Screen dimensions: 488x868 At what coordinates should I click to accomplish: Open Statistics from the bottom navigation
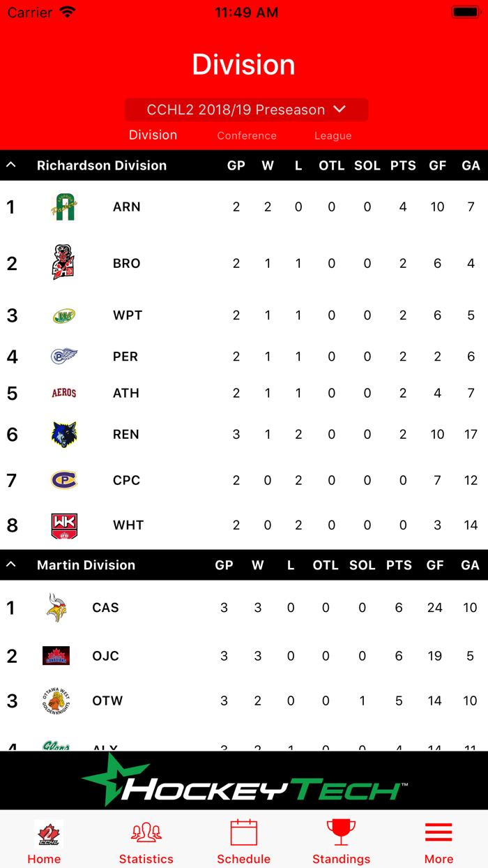click(146, 834)
